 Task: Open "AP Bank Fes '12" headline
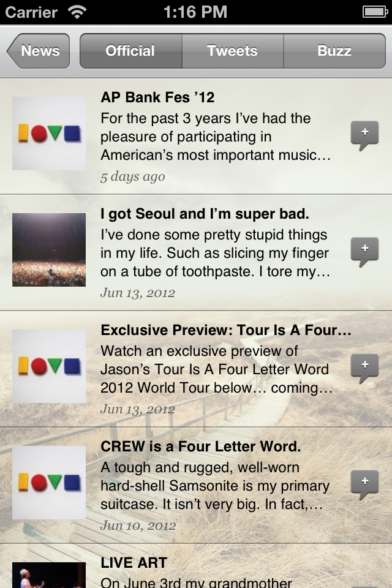click(157, 97)
